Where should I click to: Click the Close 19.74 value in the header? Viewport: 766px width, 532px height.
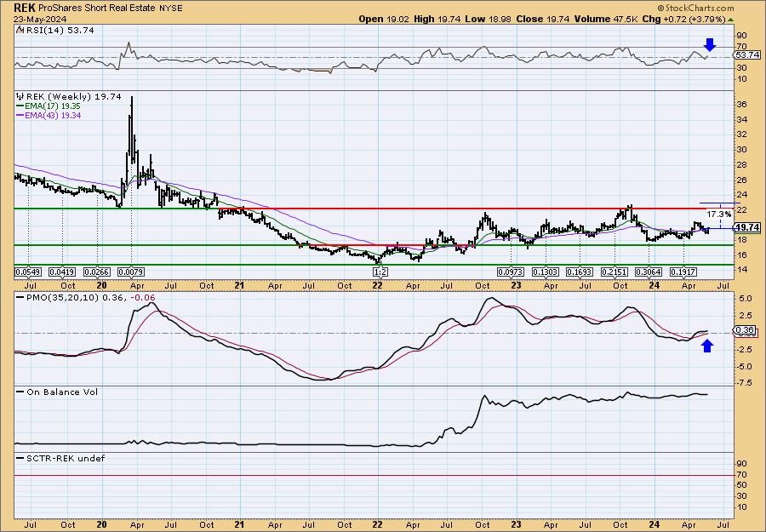(542, 19)
